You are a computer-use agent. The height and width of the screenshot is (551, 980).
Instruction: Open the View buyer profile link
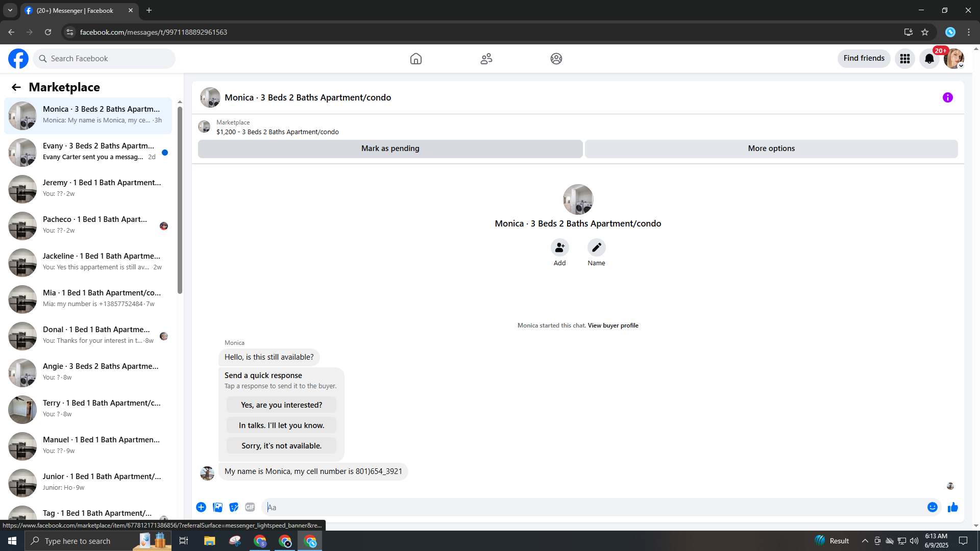tap(613, 325)
